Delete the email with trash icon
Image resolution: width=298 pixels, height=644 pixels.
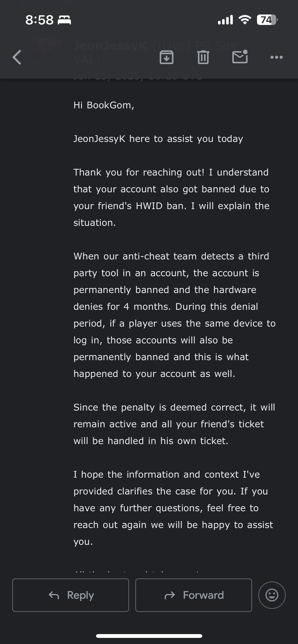tap(203, 57)
